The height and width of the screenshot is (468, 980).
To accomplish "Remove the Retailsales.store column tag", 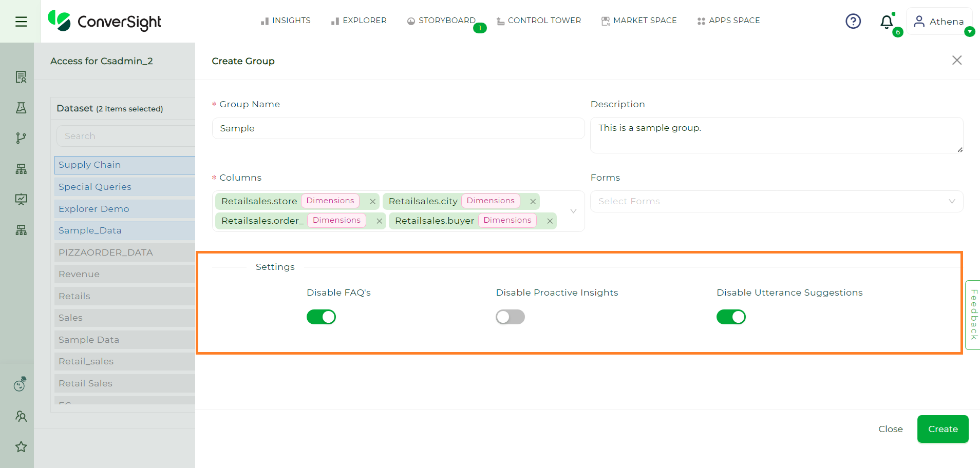I will coord(372,202).
